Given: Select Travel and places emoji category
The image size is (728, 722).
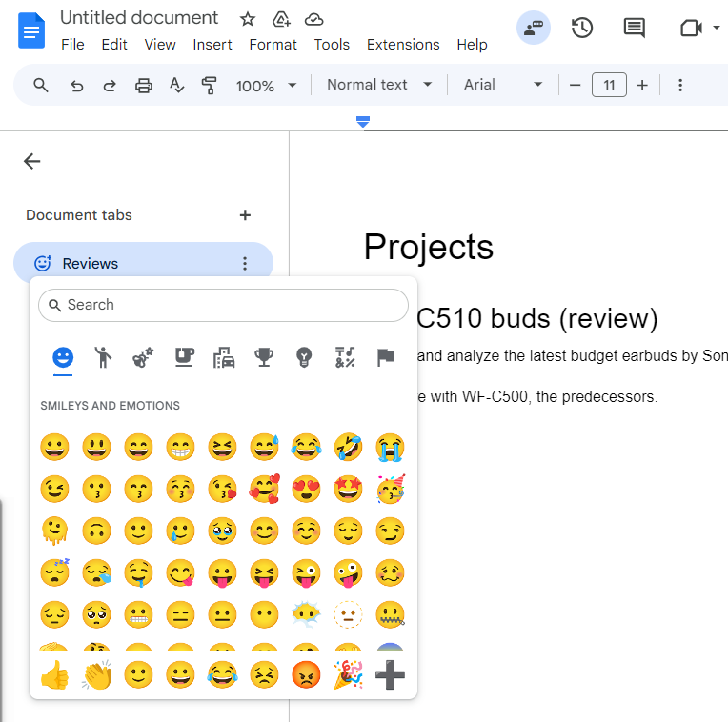Looking at the screenshot, I should point(224,358).
